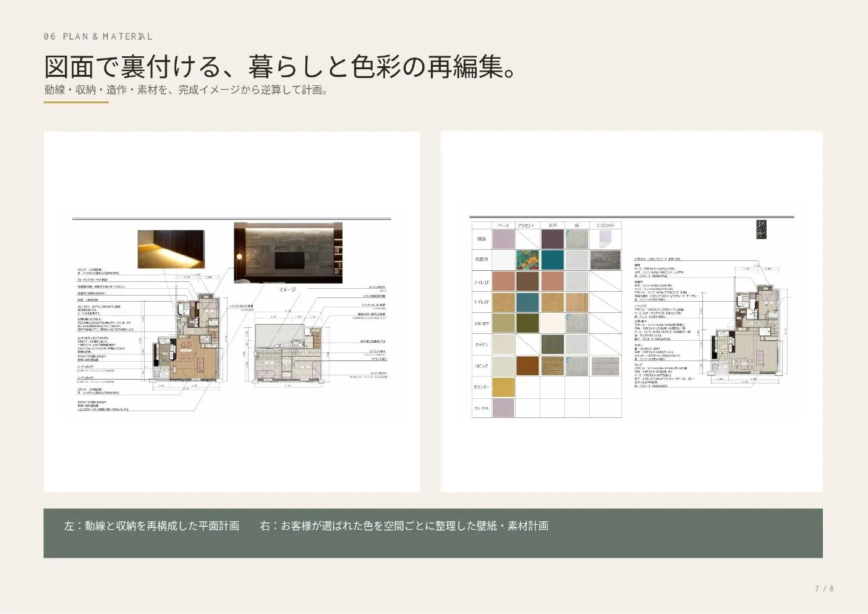This screenshot has width=868, height=614.
Task: Pick the 寝室 ceiling dark plum swatch
Action: click(x=553, y=239)
